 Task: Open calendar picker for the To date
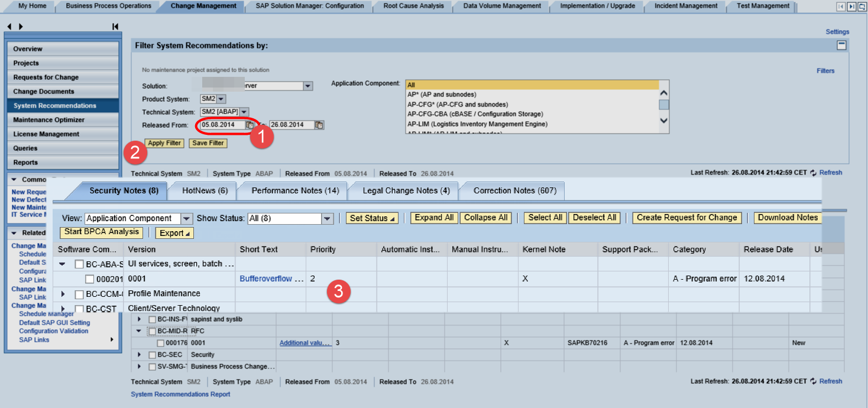[319, 125]
